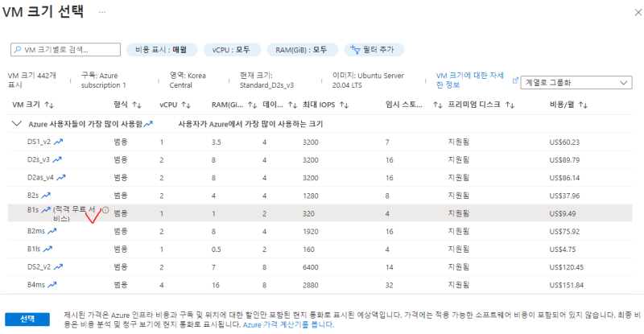Sort by 형식 column arrows
The image size is (644, 334).
click(137, 105)
